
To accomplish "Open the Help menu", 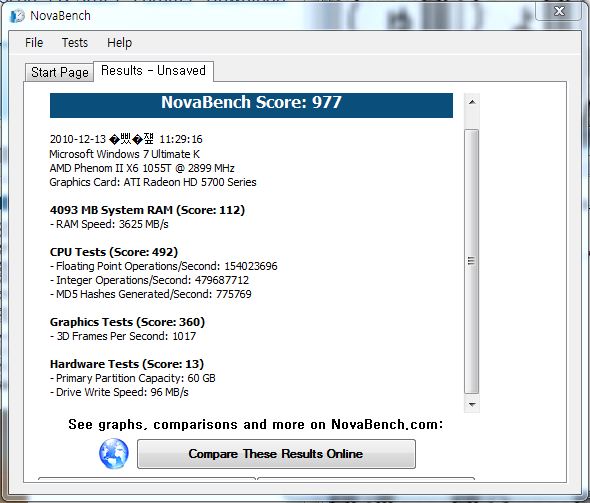I will [119, 43].
